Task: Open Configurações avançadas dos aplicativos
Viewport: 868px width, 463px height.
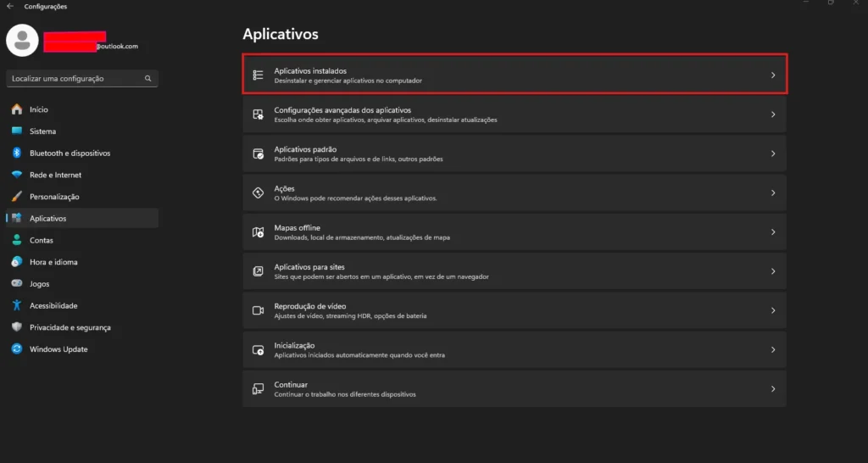Action: pos(515,114)
